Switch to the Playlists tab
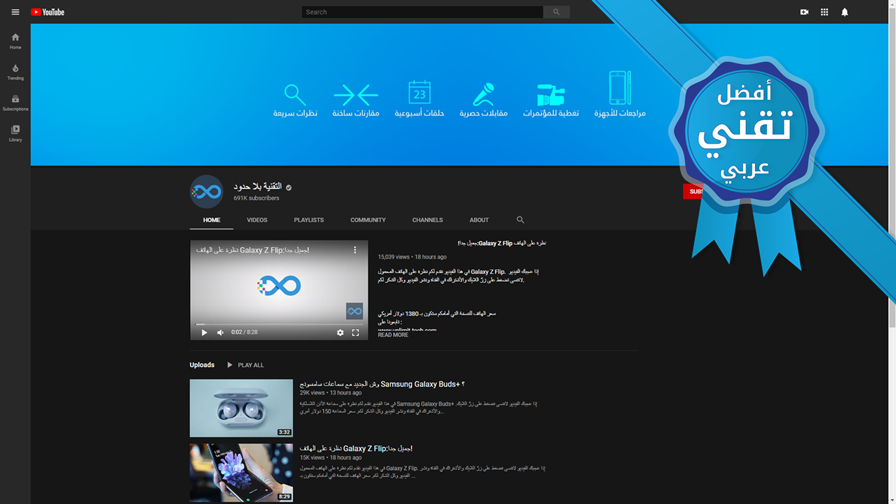Screen dimensions: 896x504 tap(309, 220)
